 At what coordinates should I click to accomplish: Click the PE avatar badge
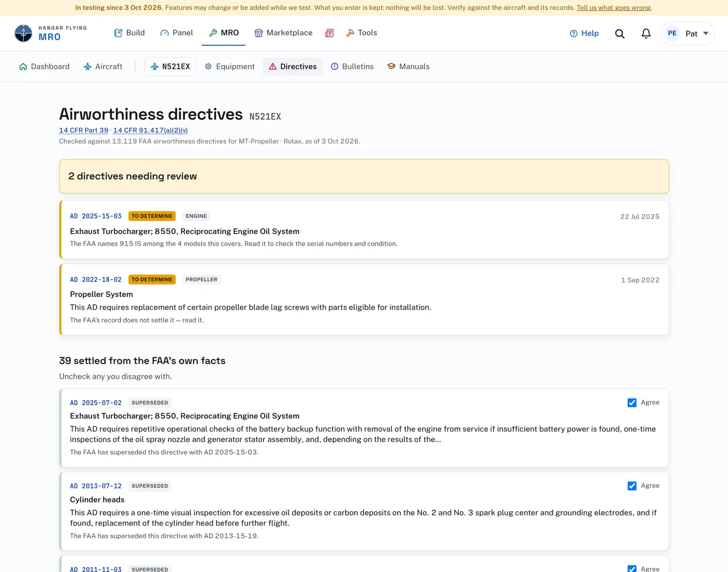[x=672, y=33]
